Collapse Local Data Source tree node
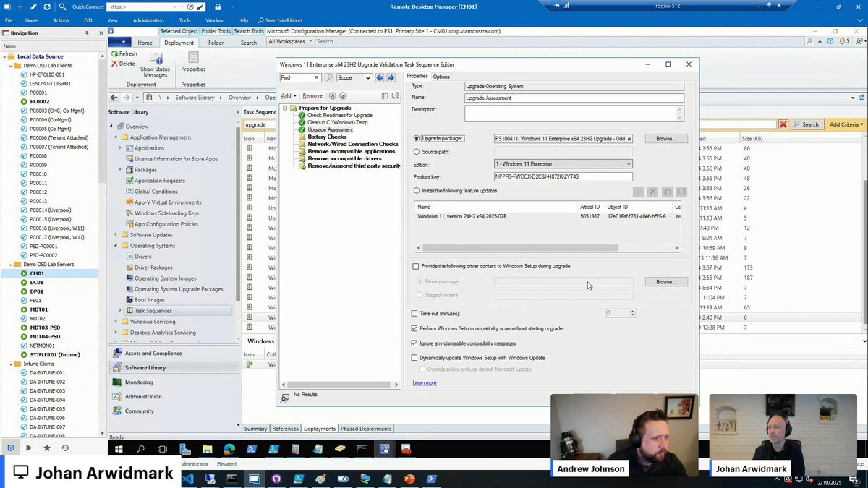This screenshot has width=868, height=488. (4, 56)
